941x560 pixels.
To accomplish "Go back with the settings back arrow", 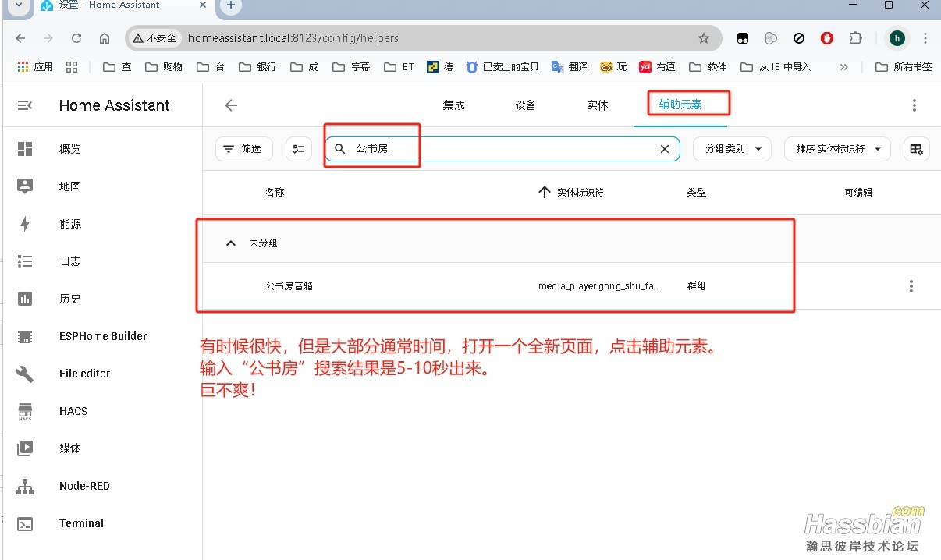I will pos(231,105).
